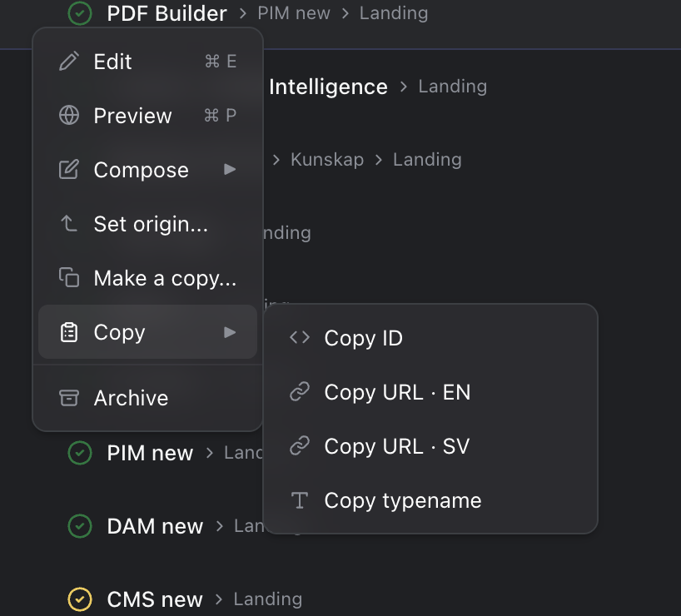Click the green status circle beside DAM new
The image size is (681, 616).
(80, 526)
